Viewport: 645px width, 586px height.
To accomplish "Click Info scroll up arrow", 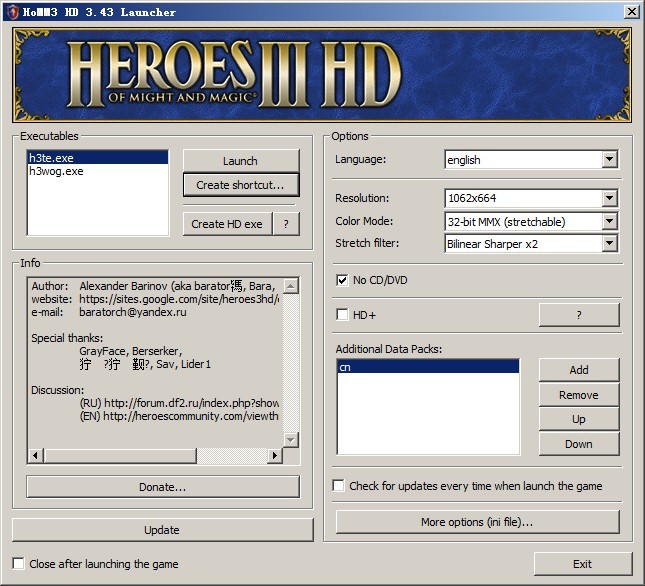I will [291, 286].
